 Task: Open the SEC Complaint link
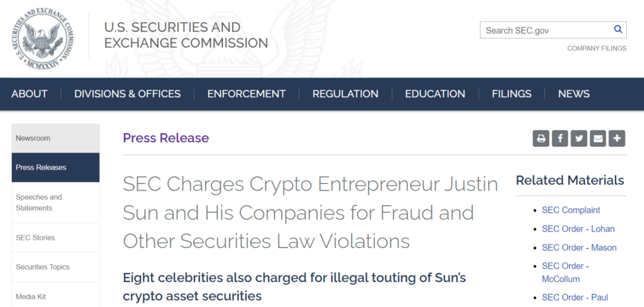click(x=571, y=210)
